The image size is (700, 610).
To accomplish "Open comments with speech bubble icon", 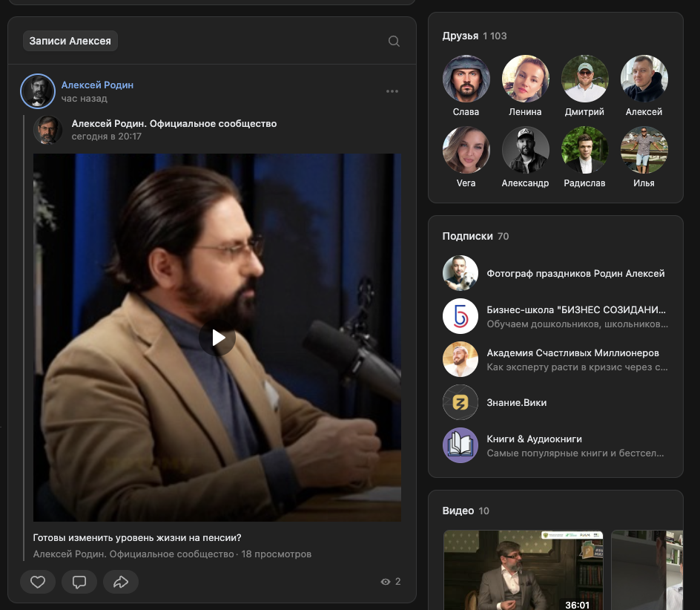I will click(x=79, y=582).
